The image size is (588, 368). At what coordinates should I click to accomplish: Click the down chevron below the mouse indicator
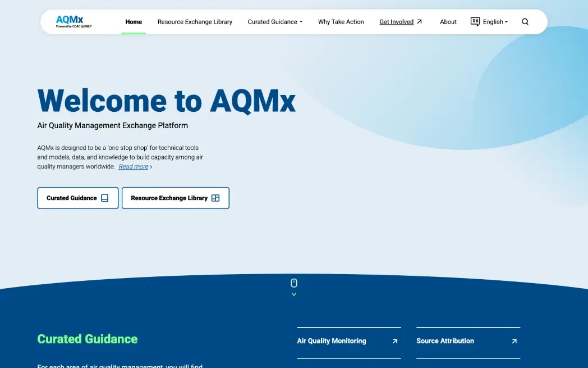point(294,294)
